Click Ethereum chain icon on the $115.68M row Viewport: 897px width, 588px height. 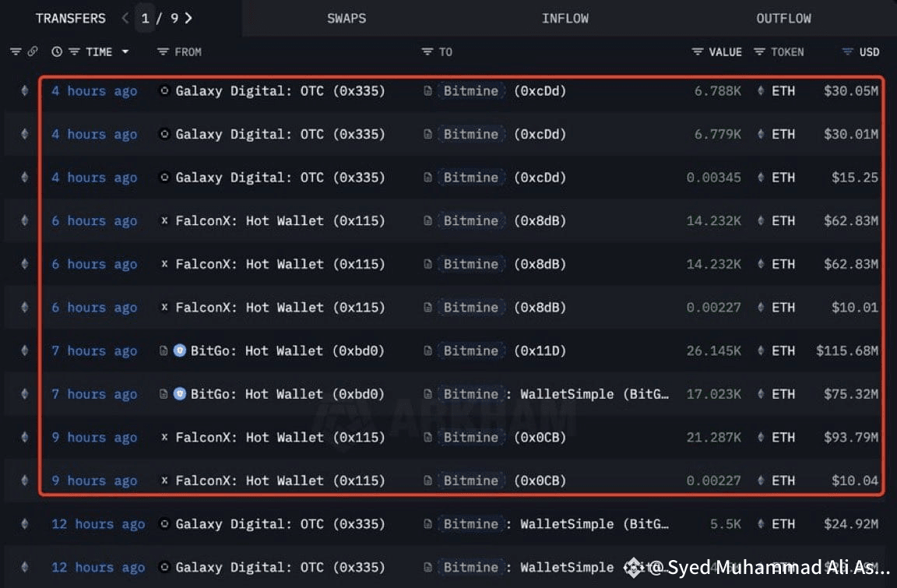(x=25, y=350)
